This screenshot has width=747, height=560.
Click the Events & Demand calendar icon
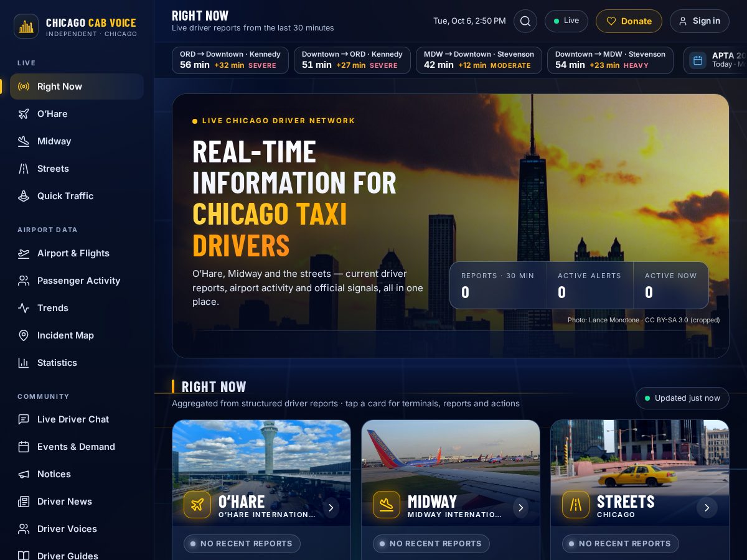click(24, 447)
